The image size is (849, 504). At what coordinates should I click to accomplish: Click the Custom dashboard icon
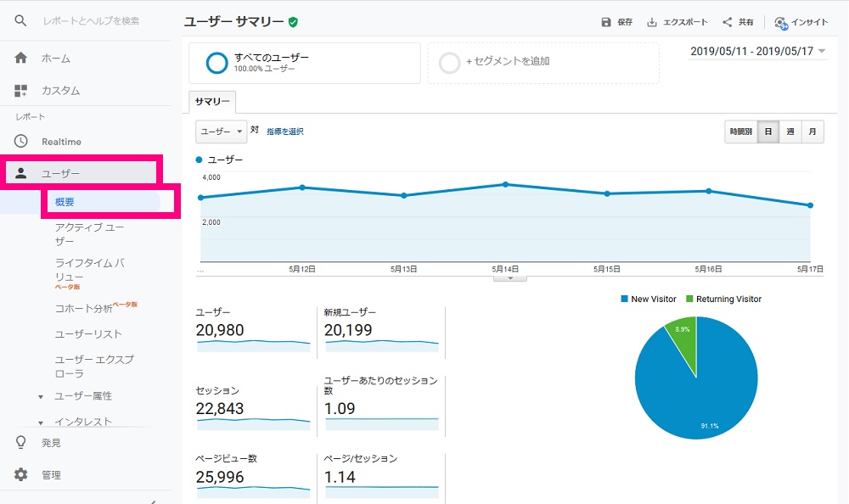pyautogui.click(x=20, y=91)
